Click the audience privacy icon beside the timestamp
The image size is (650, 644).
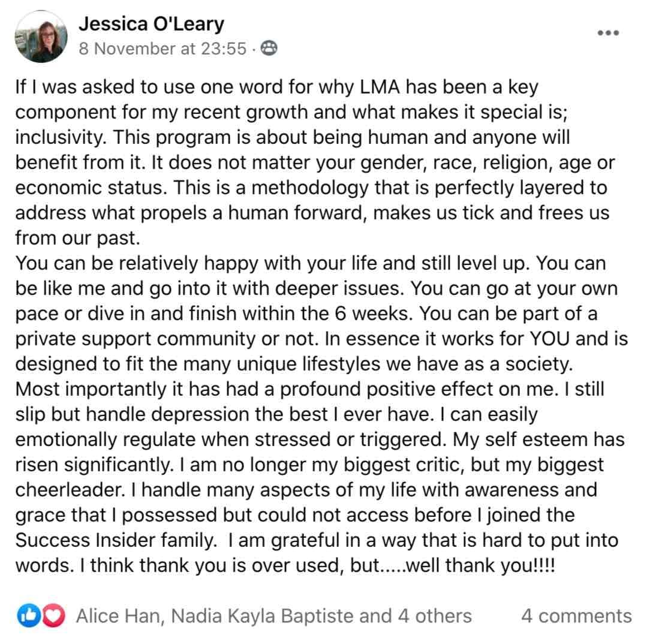pos(269,49)
